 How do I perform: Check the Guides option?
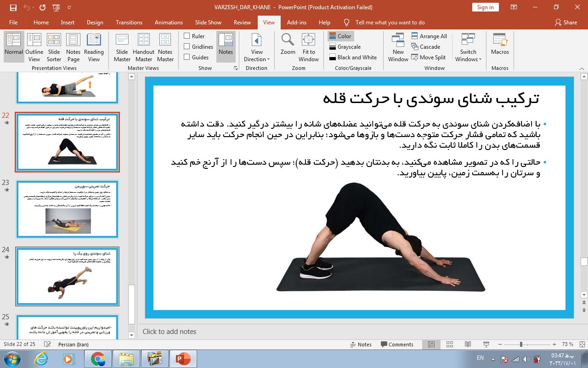pyautogui.click(x=187, y=57)
